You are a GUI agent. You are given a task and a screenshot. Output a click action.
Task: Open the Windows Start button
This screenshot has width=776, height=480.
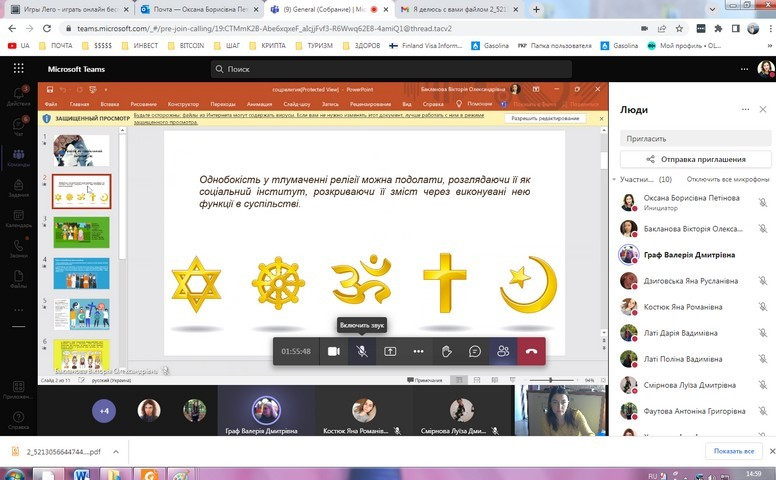pyautogui.click(x=13, y=475)
